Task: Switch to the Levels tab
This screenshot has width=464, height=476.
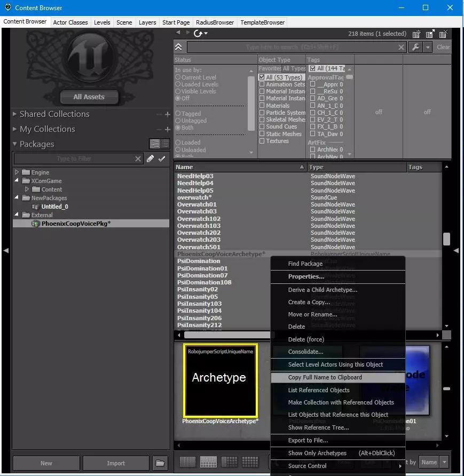Action: (102, 22)
